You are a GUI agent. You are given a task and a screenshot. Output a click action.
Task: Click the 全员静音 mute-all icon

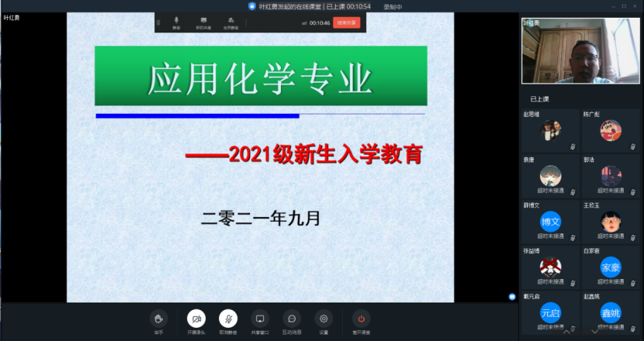pos(230,21)
